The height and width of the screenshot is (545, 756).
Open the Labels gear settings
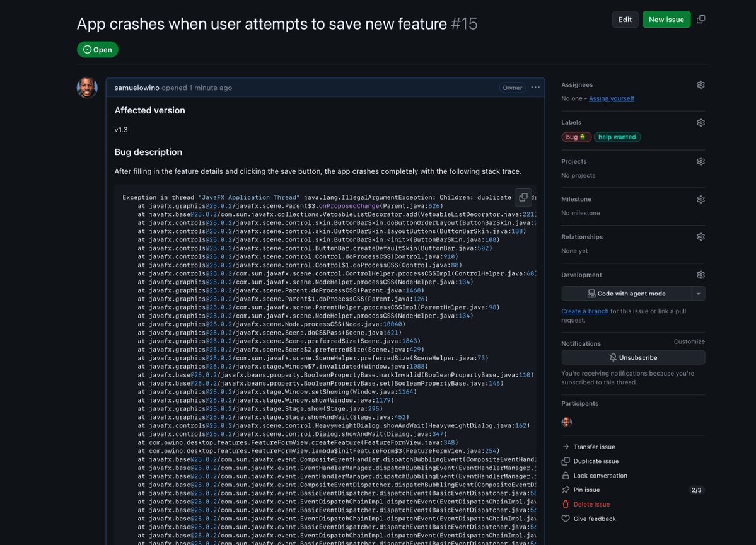(x=701, y=123)
